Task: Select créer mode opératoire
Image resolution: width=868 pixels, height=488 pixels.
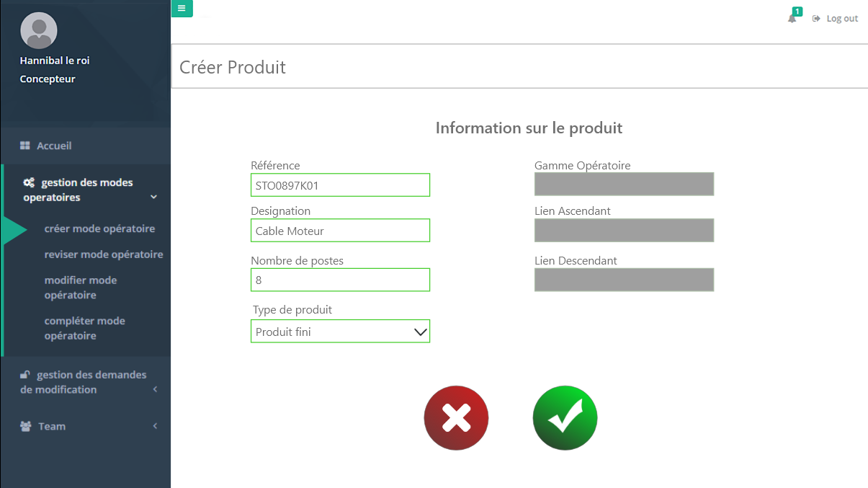Action: tap(99, 229)
